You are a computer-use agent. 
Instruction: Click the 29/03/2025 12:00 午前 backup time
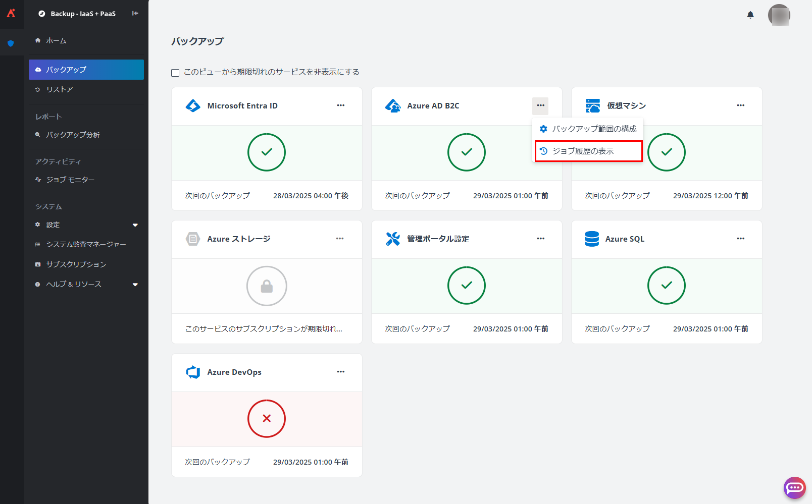coord(710,196)
